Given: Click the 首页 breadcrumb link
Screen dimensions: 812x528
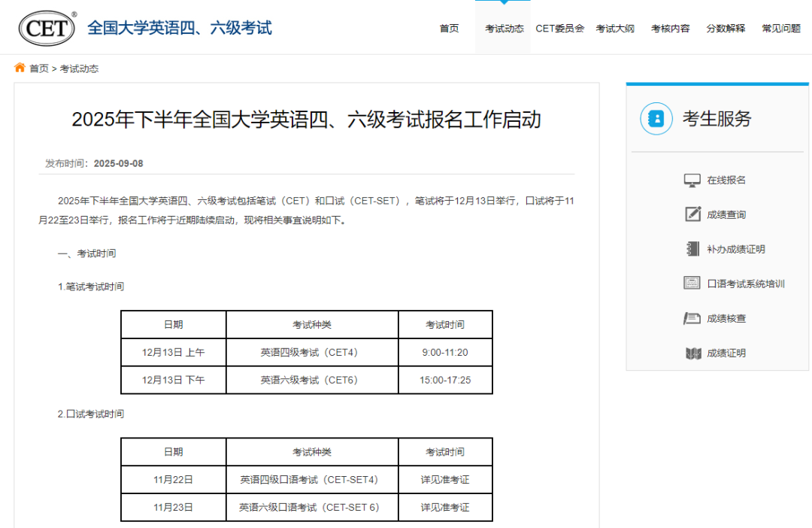Looking at the screenshot, I should pos(39,68).
